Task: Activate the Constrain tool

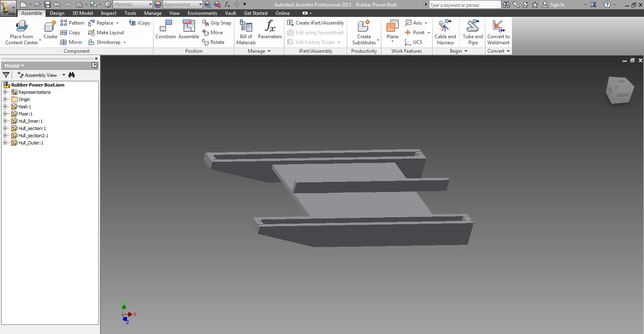Action: [x=166, y=29]
